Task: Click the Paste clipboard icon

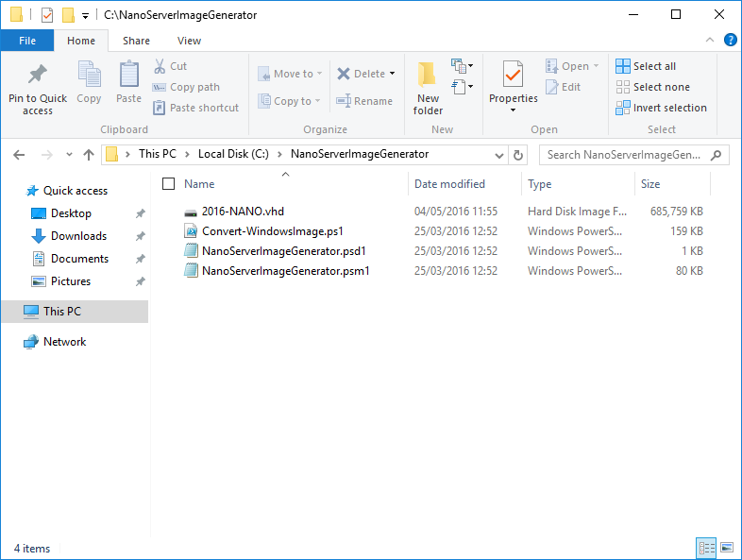Action: click(x=128, y=75)
